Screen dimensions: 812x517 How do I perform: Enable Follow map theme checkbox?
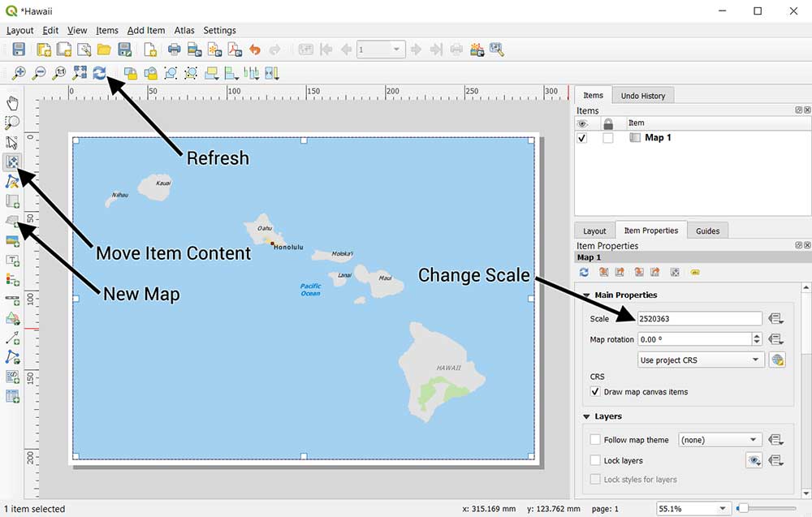click(595, 440)
